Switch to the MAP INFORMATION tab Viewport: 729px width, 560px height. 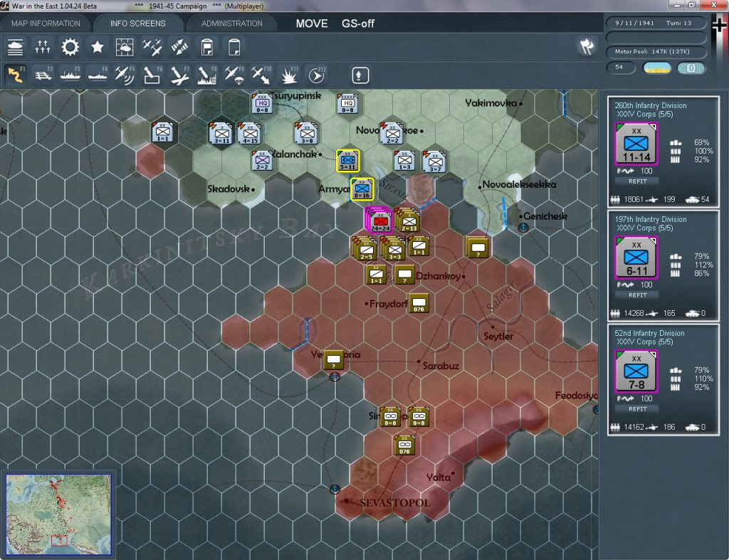(46, 23)
